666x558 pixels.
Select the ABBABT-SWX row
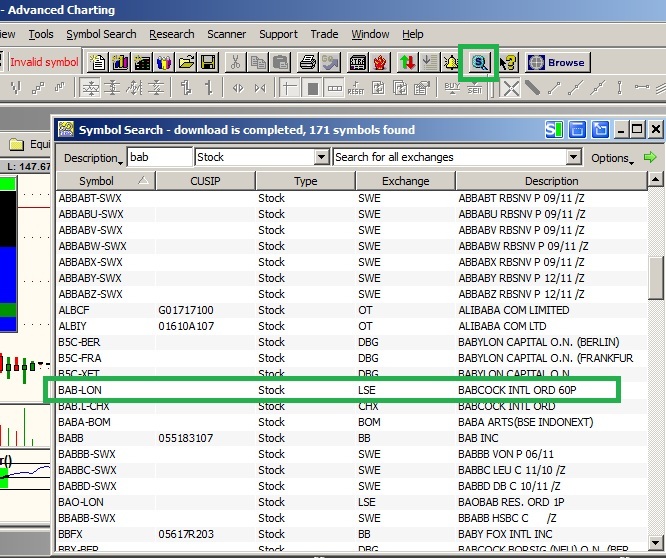(x=352, y=198)
